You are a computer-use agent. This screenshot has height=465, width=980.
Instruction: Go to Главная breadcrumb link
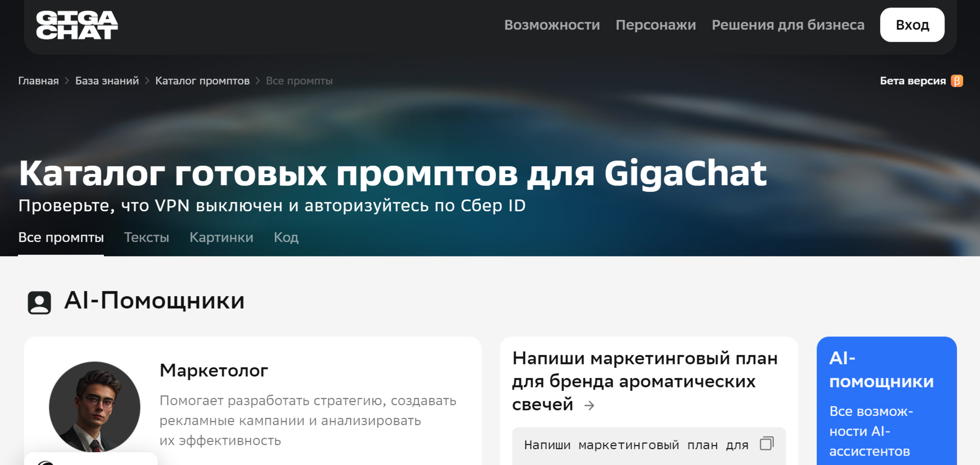pyautogui.click(x=38, y=81)
